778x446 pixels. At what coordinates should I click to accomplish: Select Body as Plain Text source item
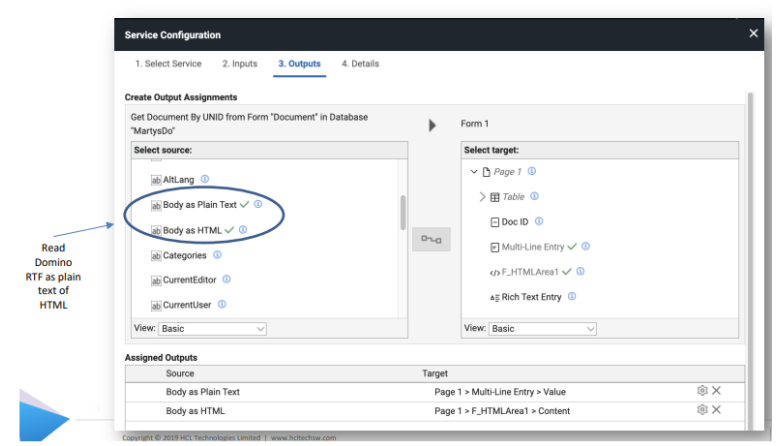pyautogui.click(x=199, y=204)
